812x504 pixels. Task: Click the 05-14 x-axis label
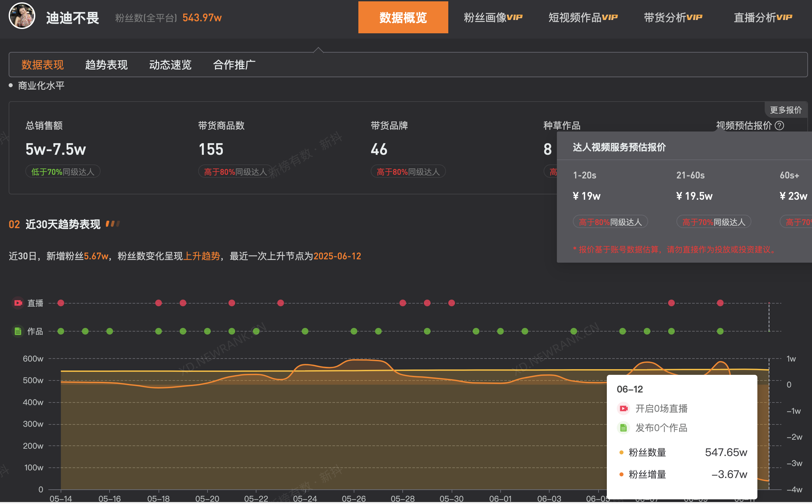point(61,499)
